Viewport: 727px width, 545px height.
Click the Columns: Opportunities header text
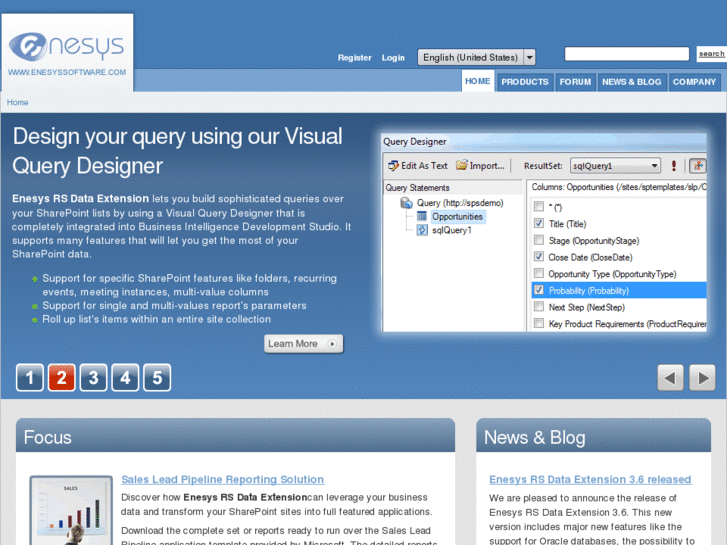(x=619, y=187)
